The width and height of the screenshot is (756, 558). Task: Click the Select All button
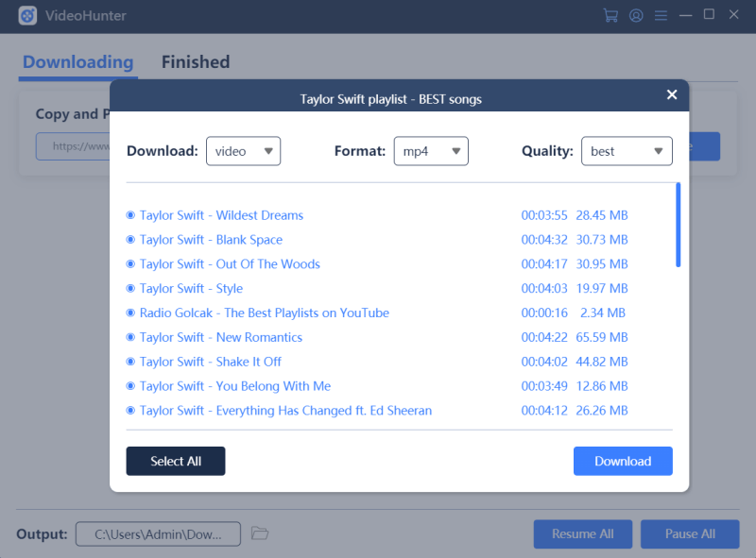[x=176, y=461]
